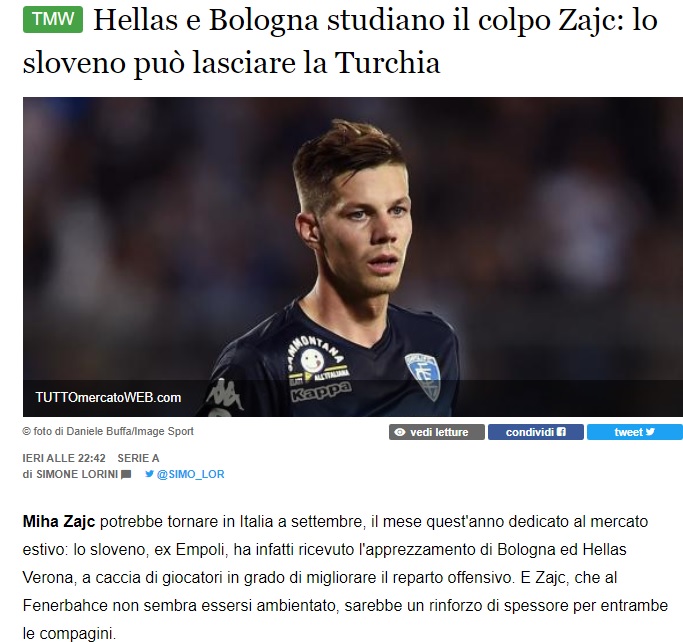
Task: Click the green TMW badge
Action: coord(53,20)
